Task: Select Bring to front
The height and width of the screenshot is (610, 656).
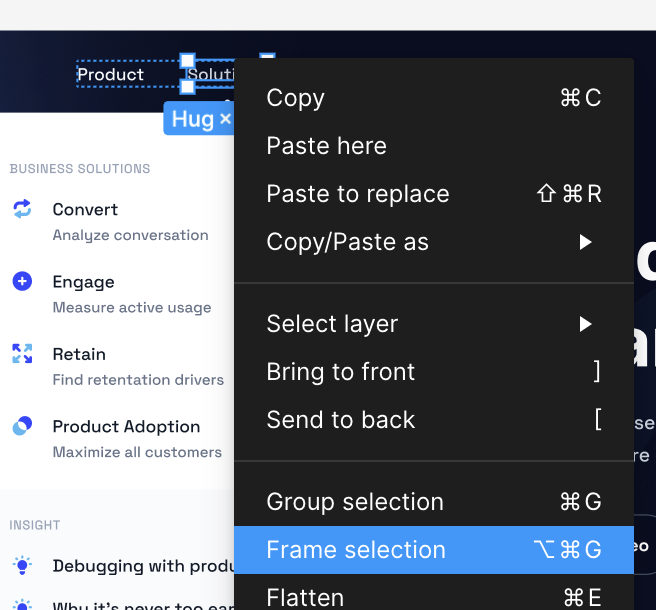Action: 434,372
